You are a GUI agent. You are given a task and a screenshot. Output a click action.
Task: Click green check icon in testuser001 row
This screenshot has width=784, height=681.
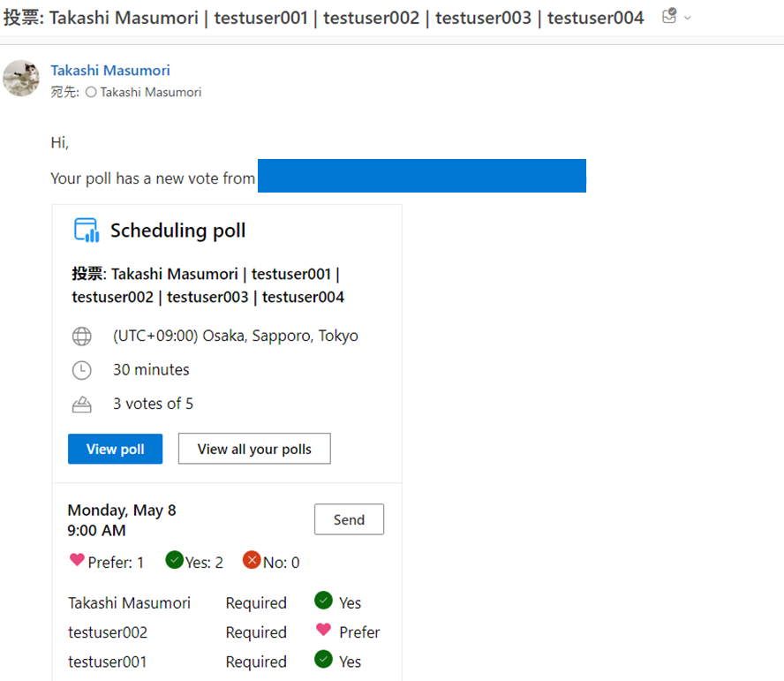[x=323, y=659]
